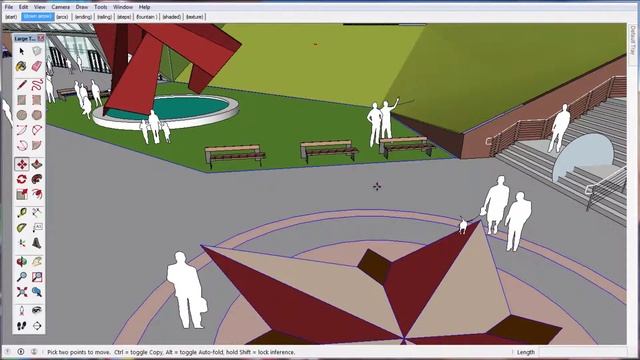Click the first status bar geo-location icon
This screenshot has height=360, width=640.
[8, 351]
